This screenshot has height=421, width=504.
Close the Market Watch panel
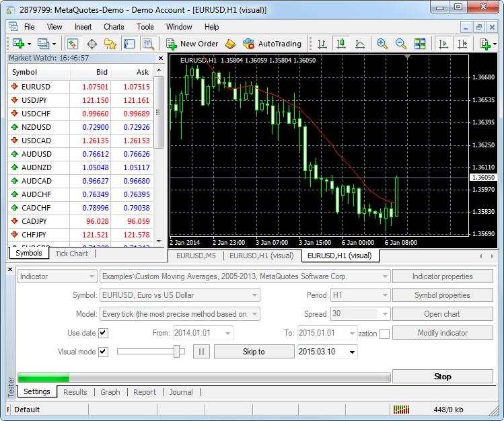tap(161, 58)
